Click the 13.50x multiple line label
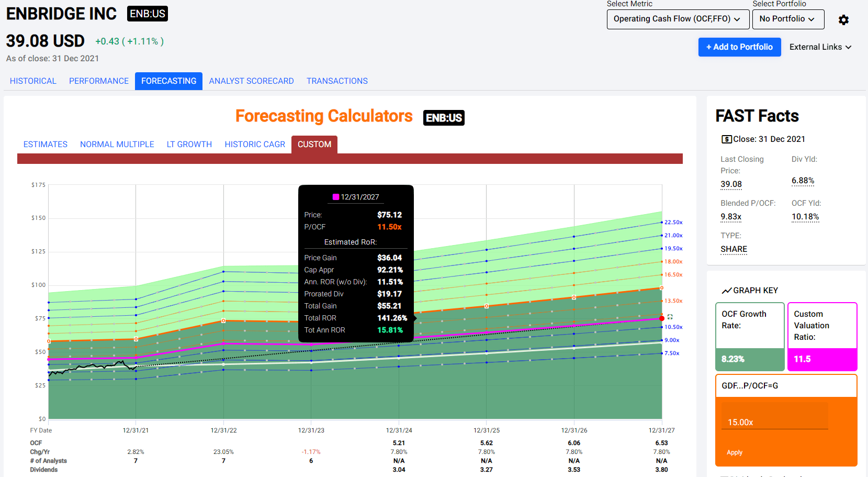The height and width of the screenshot is (477, 868). click(x=673, y=301)
